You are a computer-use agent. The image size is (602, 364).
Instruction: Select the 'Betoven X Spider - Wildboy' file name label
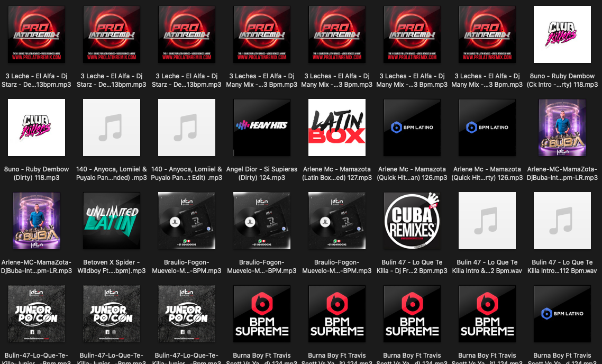coord(112,267)
